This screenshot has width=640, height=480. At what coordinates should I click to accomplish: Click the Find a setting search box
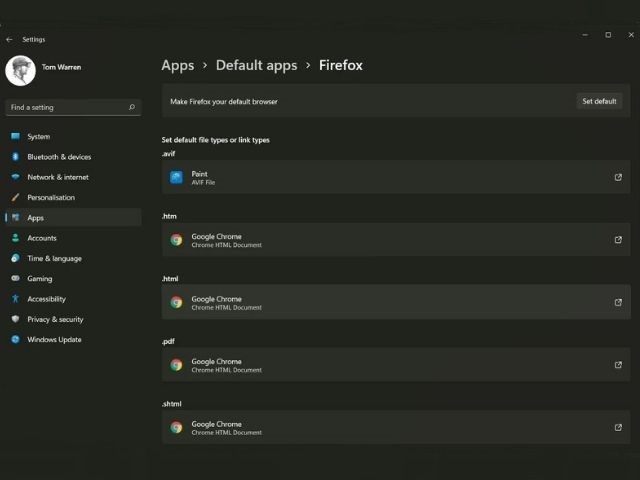point(65,107)
